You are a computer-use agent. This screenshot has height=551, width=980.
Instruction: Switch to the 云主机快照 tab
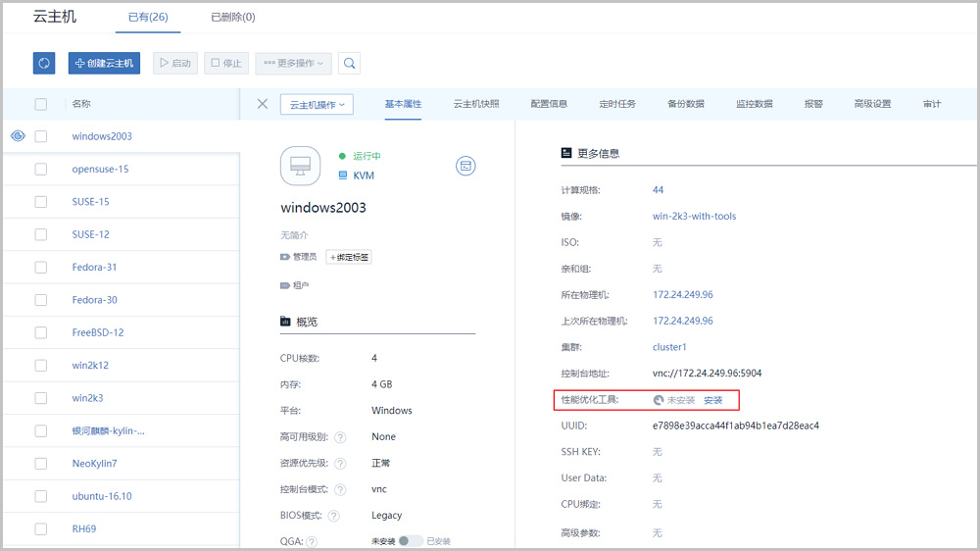(x=476, y=104)
